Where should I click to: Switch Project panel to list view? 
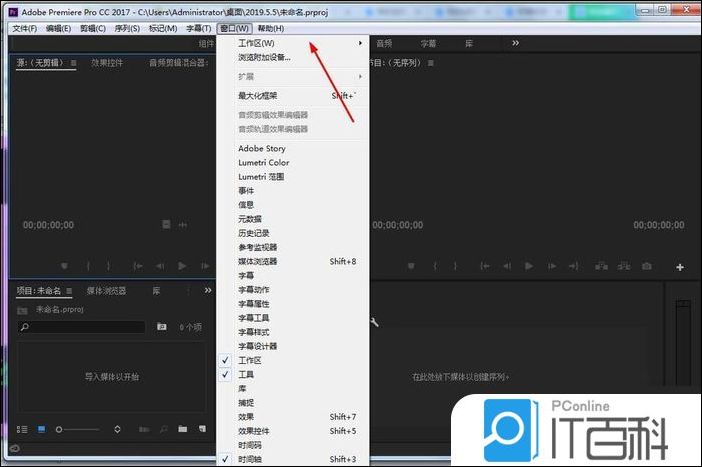[22, 429]
